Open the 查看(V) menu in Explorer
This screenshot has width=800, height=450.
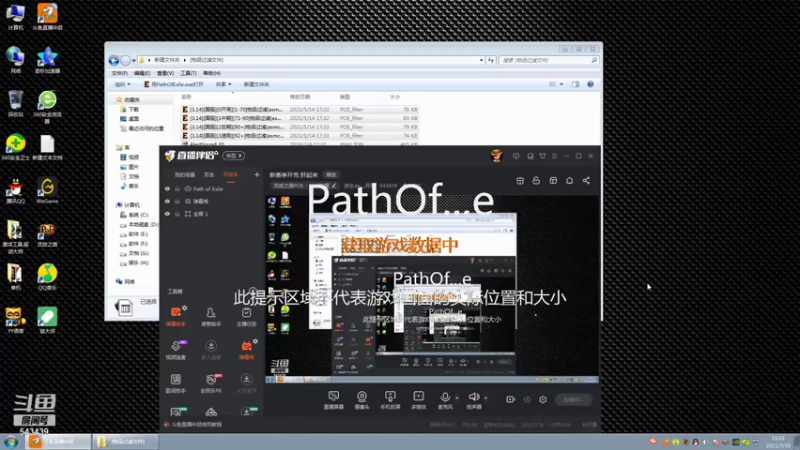click(165, 73)
